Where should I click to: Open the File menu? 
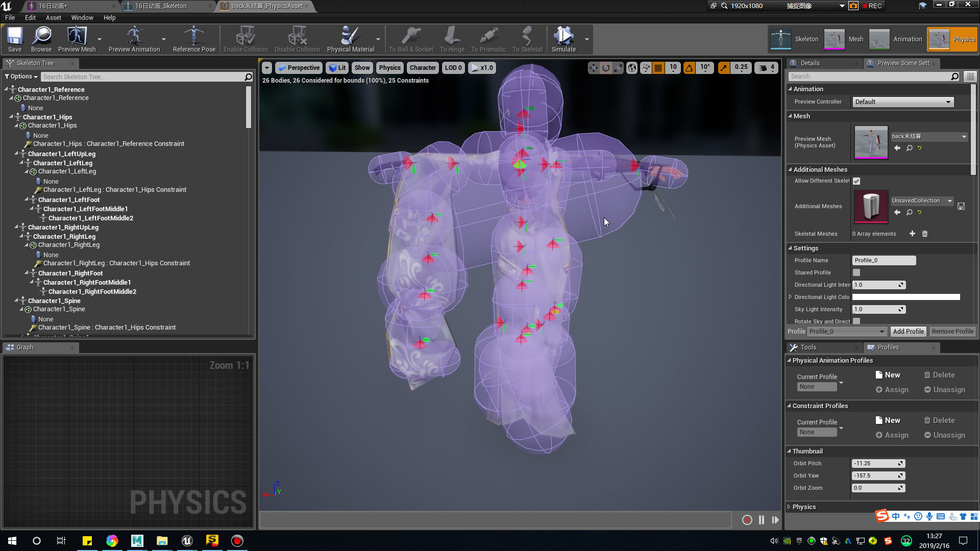(x=10, y=17)
